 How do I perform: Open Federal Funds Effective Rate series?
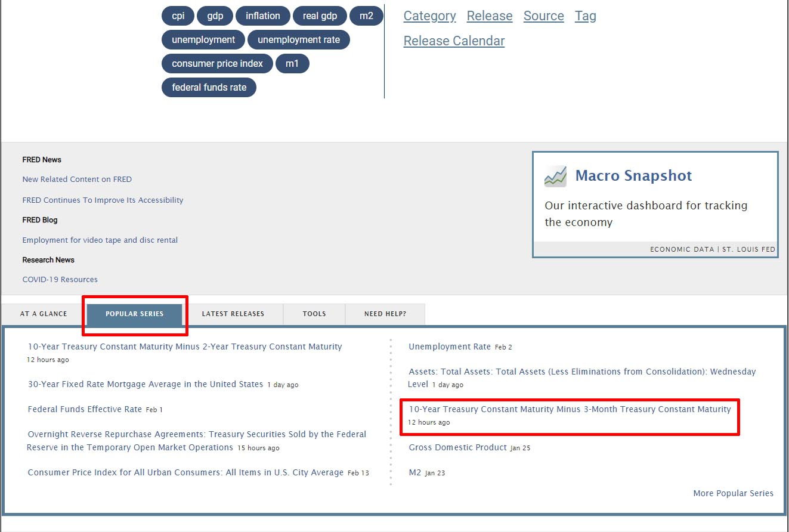click(85, 409)
